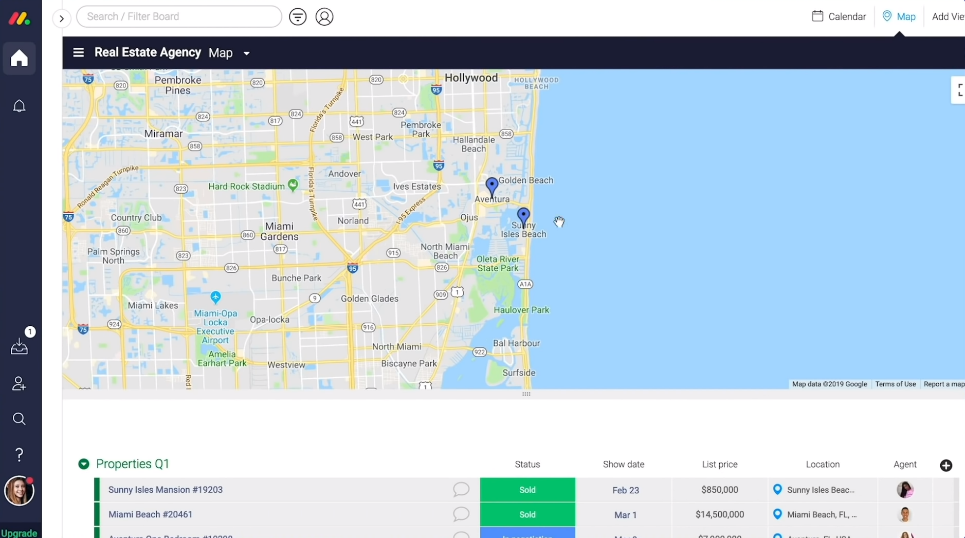Viewport: 965px width, 538px height.
Task: Click Add View tab
Action: [948, 17]
